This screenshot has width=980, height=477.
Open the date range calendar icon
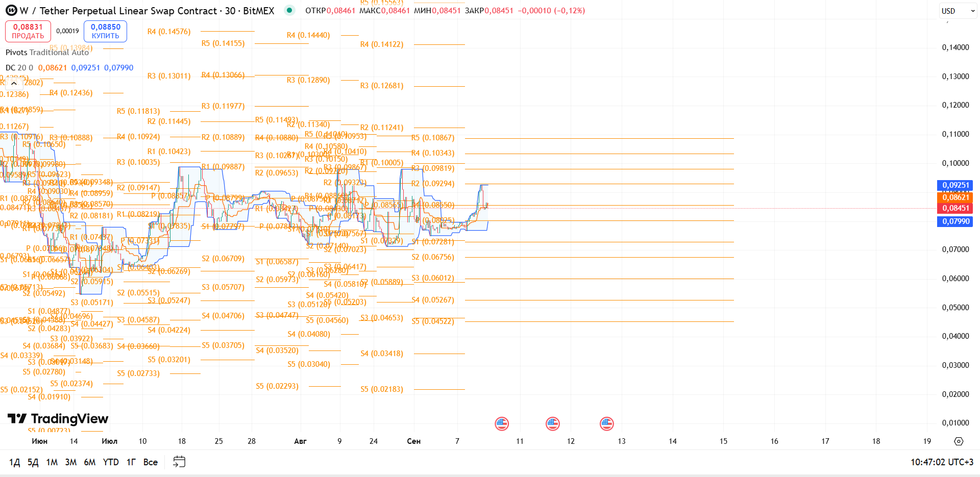pyautogui.click(x=179, y=462)
